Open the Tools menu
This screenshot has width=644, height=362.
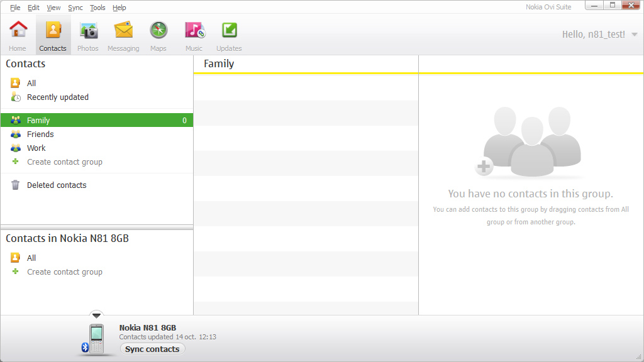97,8
